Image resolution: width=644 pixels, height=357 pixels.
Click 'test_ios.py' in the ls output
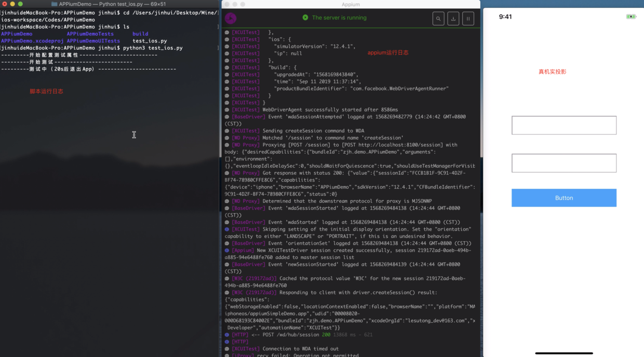[x=150, y=40]
